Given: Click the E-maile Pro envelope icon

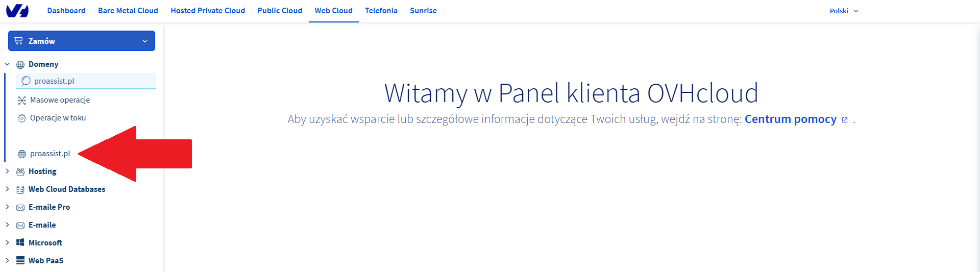Looking at the screenshot, I should point(20,207).
